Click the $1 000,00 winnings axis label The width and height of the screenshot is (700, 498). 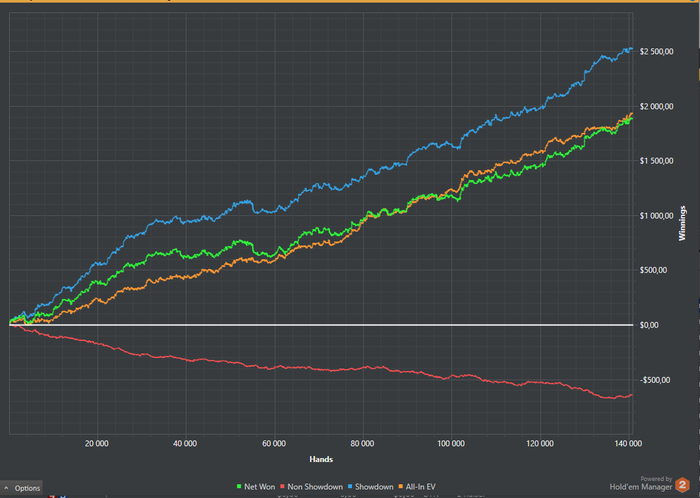(x=656, y=216)
